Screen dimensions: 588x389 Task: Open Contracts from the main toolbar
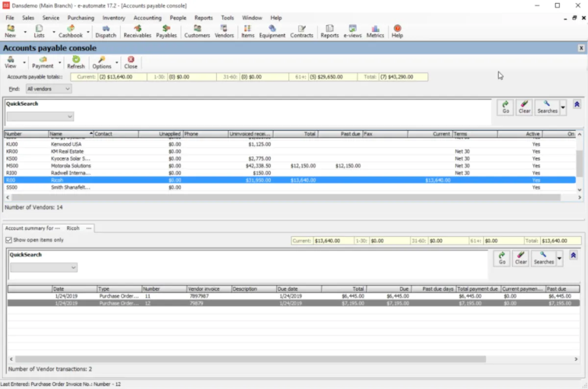pos(301,31)
